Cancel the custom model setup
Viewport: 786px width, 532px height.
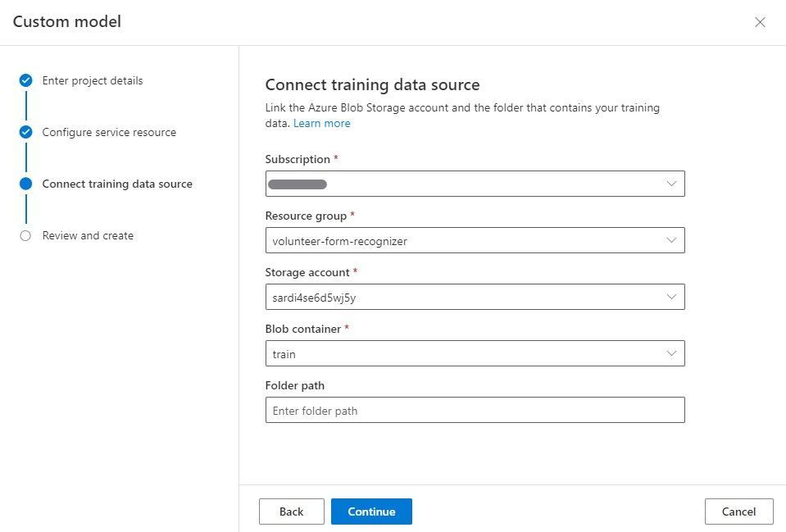738,512
